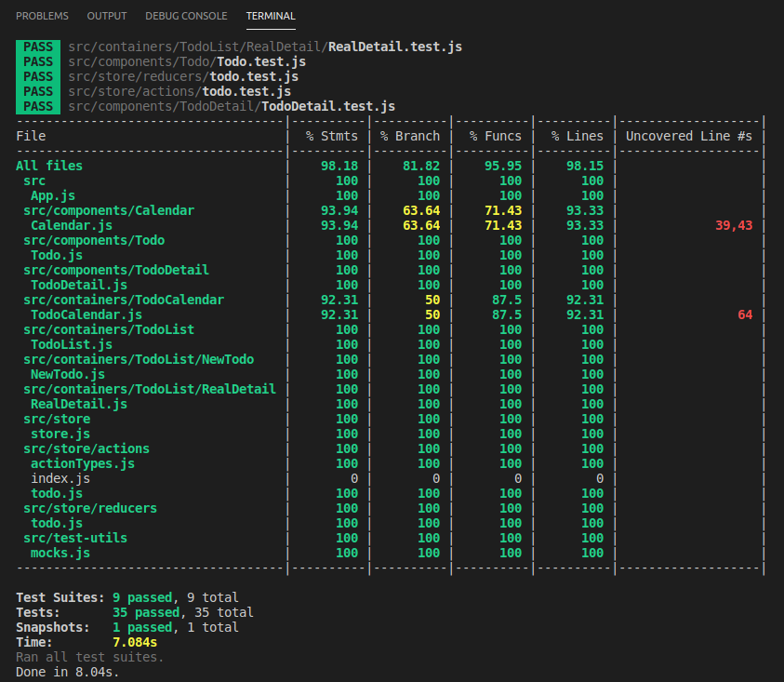The width and height of the screenshot is (784, 682).
Task: Click the Snapshots 1 passed text
Action: click(x=142, y=627)
